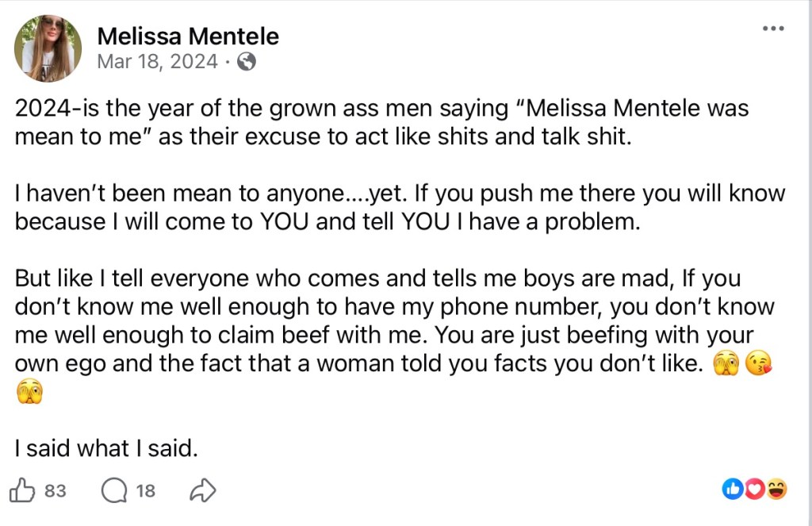View the 83 likes count

coord(56,491)
